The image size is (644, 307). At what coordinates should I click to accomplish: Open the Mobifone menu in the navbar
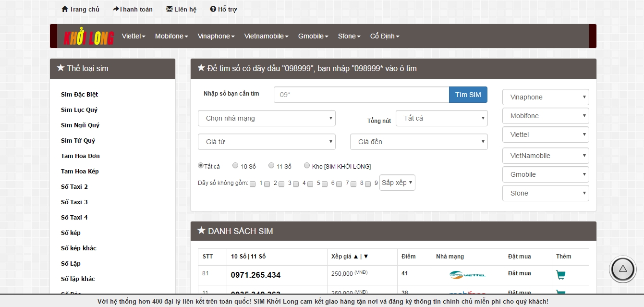pos(171,36)
